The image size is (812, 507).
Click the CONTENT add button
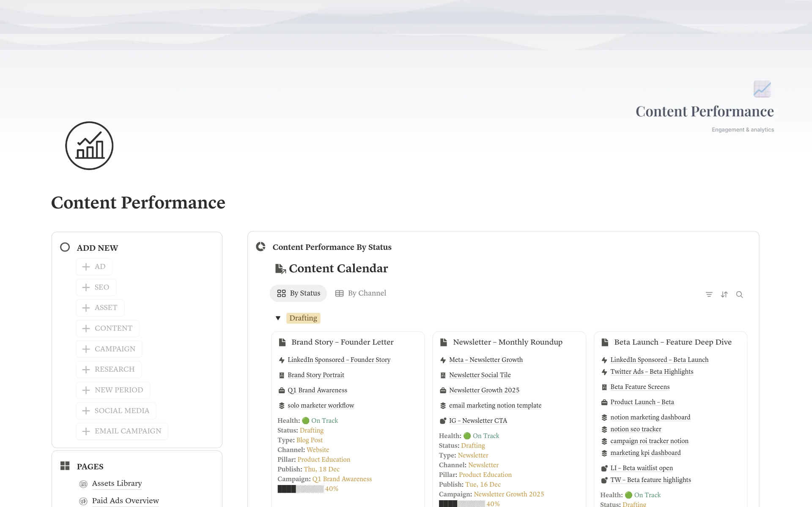click(108, 329)
